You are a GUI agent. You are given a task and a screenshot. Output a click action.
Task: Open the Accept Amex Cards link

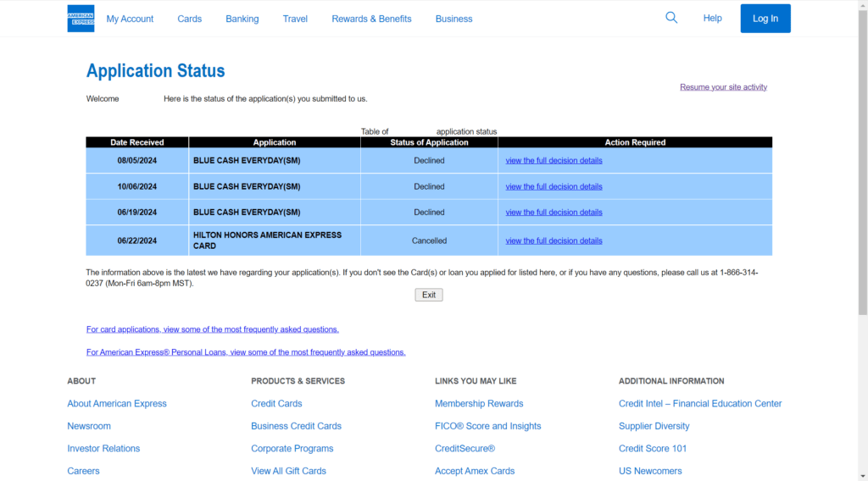(x=475, y=471)
